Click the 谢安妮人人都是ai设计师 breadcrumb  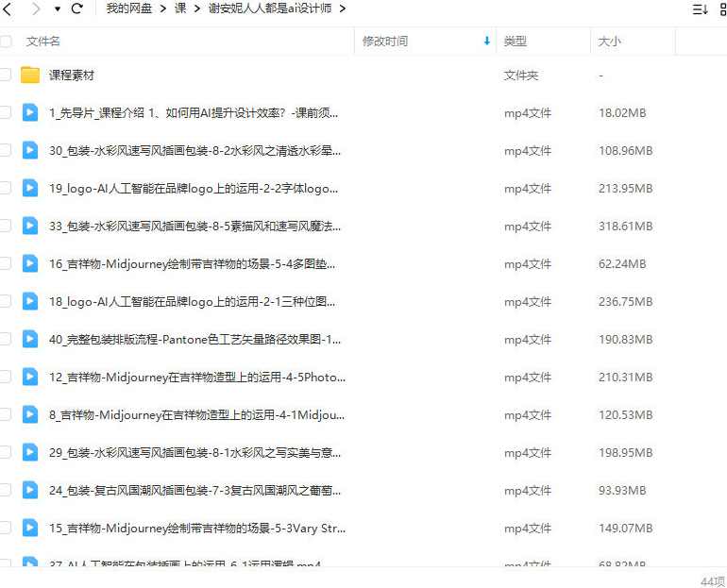(270, 8)
